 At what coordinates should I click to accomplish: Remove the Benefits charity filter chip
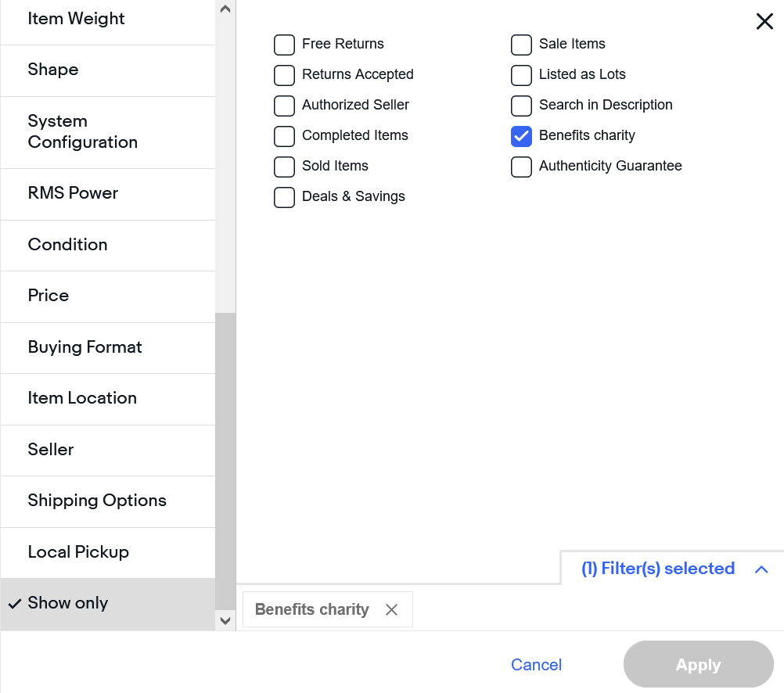(x=392, y=610)
